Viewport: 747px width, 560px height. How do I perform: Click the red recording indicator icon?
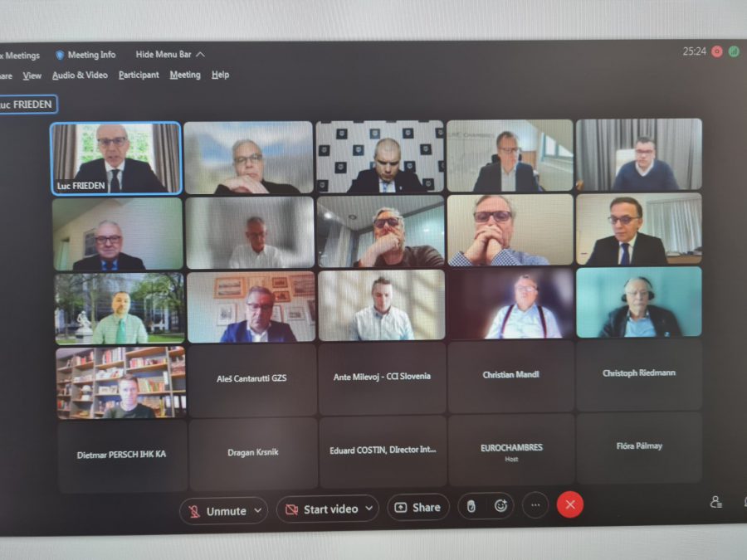(717, 51)
